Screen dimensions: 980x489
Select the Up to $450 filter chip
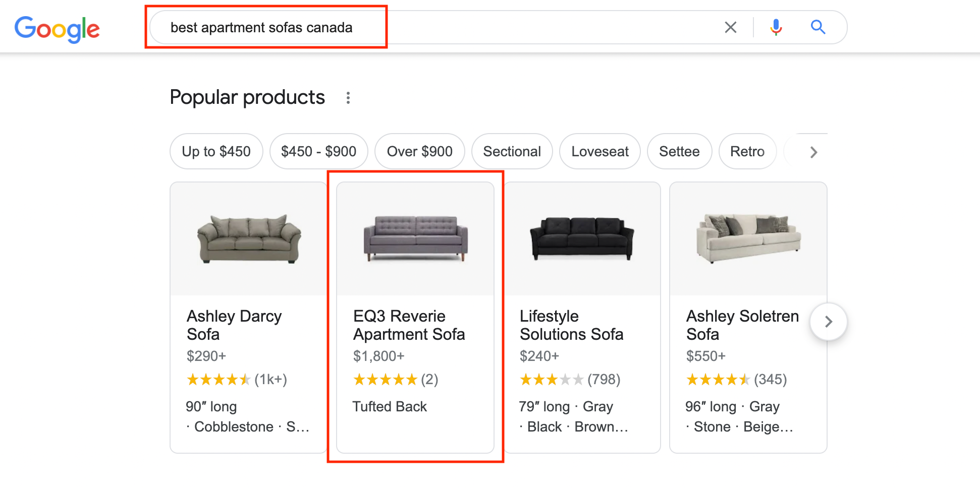pyautogui.click(x=216, y=151)
